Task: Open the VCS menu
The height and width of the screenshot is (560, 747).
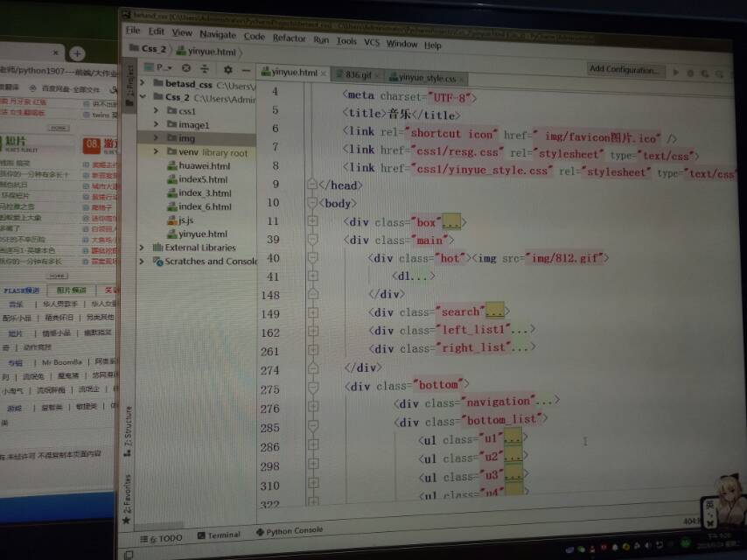Action: point(372,42)
